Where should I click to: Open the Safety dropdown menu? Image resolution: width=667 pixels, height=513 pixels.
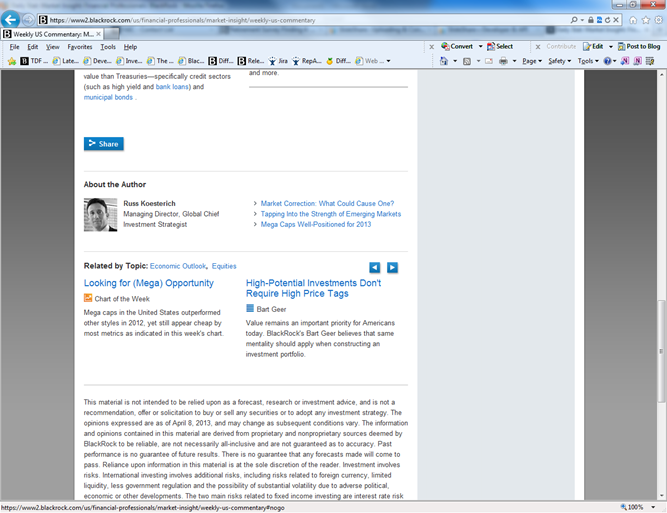click(x=559, y=61)
